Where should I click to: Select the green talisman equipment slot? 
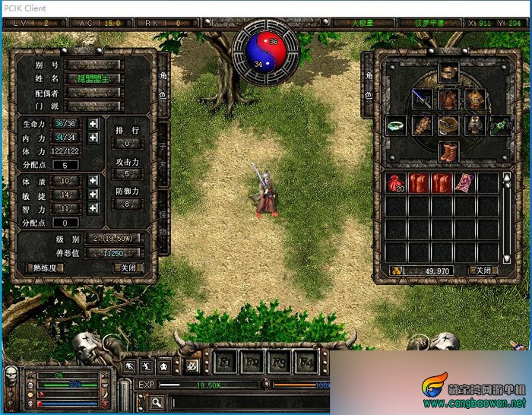501,125
